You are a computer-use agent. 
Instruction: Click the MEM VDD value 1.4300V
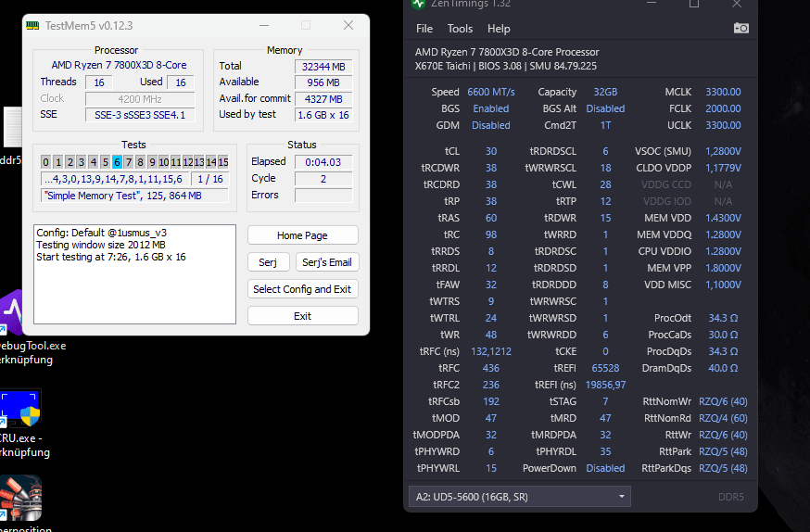click(x=723, y=218)
